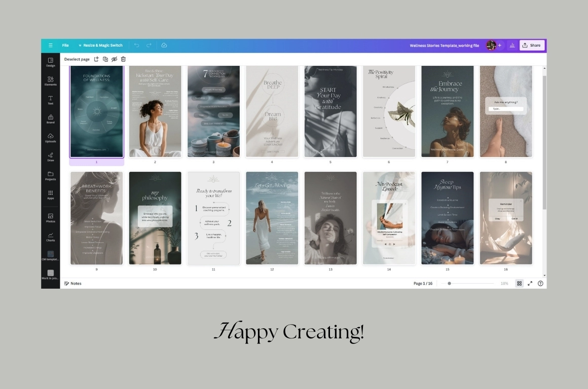Open the Elements panel in sidebar
Viewport: 588px width, 389px height.
(x=51, y=81)
